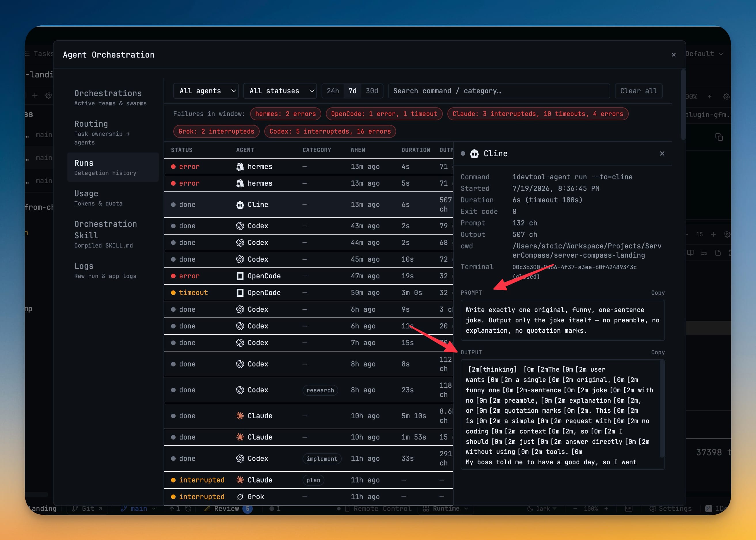Click the Git branch icon in the background status bar
The height and width of the screenshot is (540, 756).
pos(75,508)
